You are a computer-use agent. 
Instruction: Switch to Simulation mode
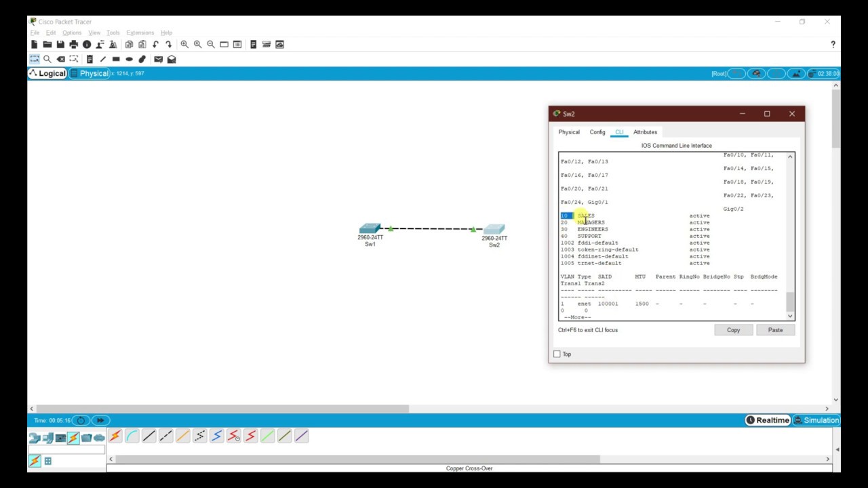[816, 420]
